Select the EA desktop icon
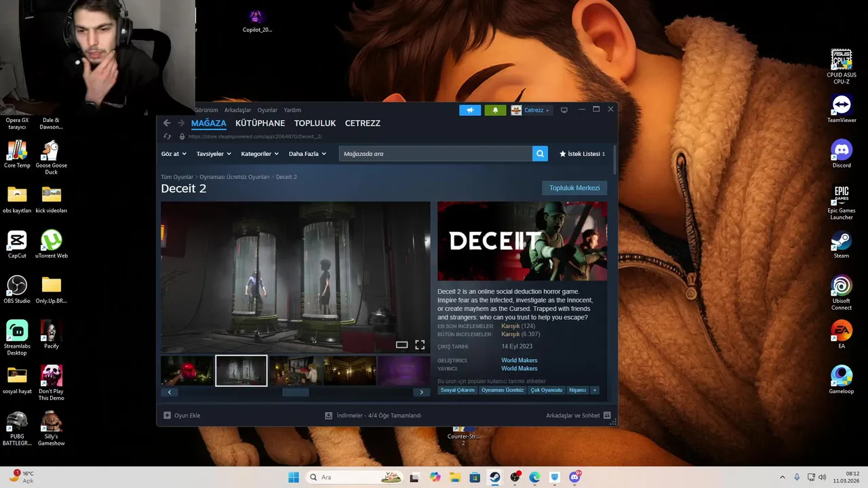 click(x=842, y=334)
